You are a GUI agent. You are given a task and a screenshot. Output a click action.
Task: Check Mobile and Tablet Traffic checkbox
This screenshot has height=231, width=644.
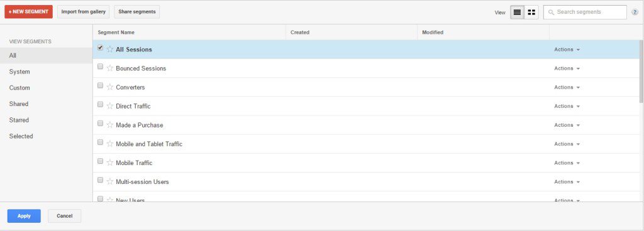click(x=100, y=142)
